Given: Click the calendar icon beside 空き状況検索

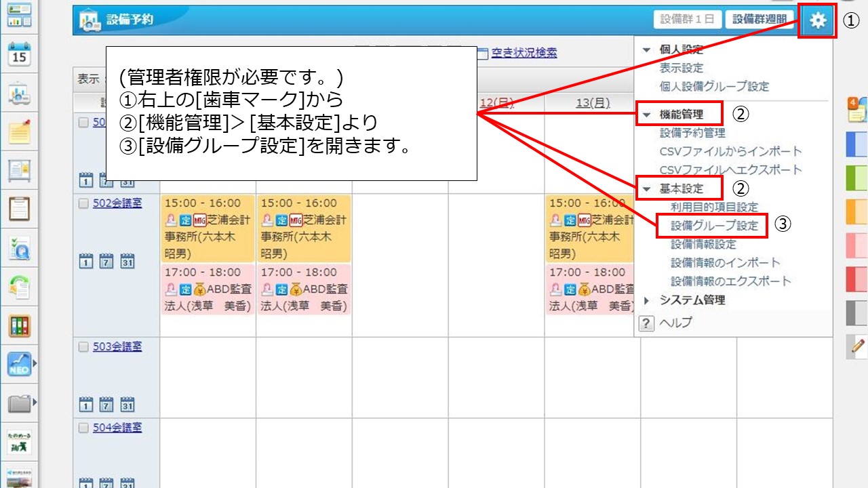Looking at the screenshot, I should tap(482, 54).
